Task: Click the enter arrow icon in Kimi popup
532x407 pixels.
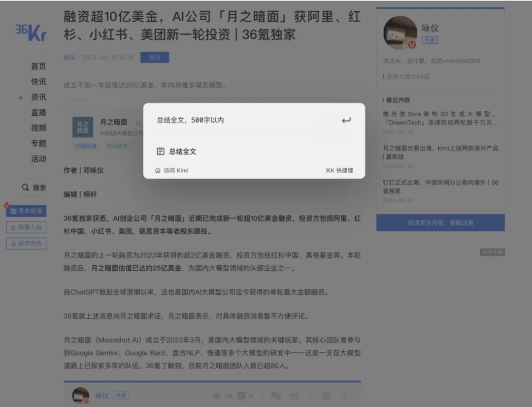Action: 346,120
